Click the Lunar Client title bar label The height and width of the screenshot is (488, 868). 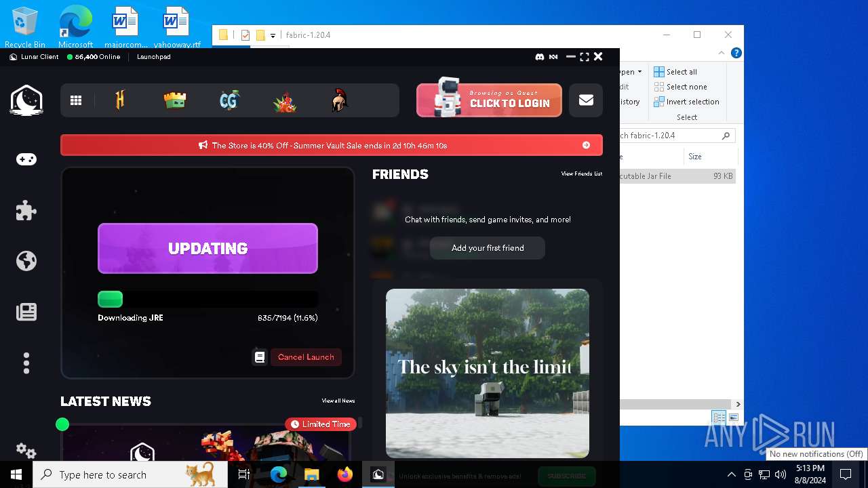[39, 57]
